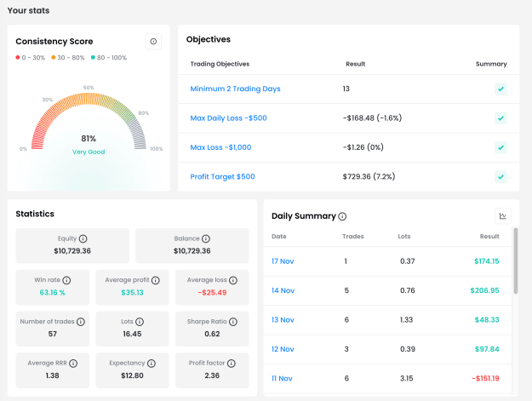Click the Trades column header
The height and width of the screenshot is (401, 532).
click(x=353, y=237)
